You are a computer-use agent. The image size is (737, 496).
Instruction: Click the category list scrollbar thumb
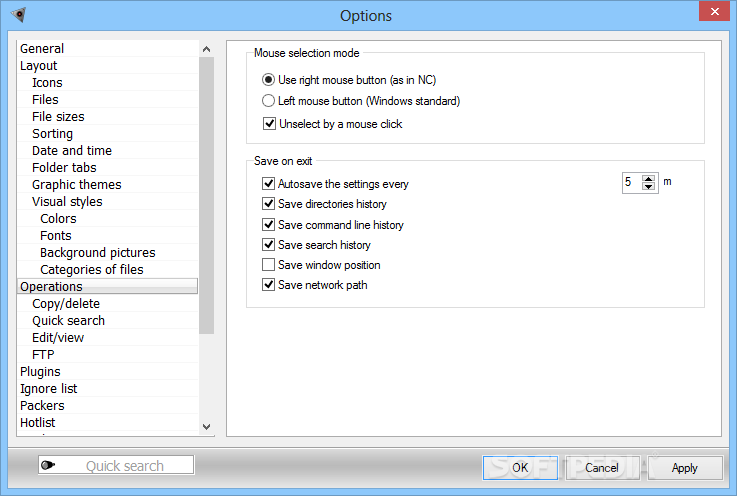click(x=206, y=196)
